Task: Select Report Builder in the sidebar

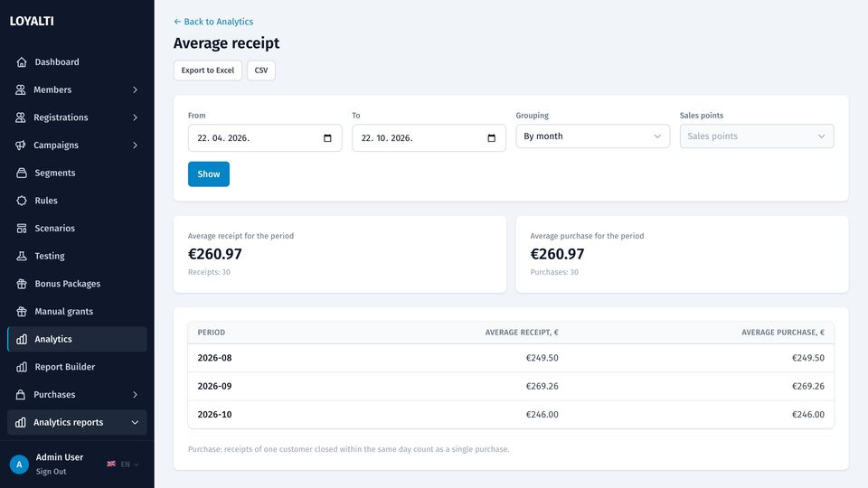Action: [77, 367]
